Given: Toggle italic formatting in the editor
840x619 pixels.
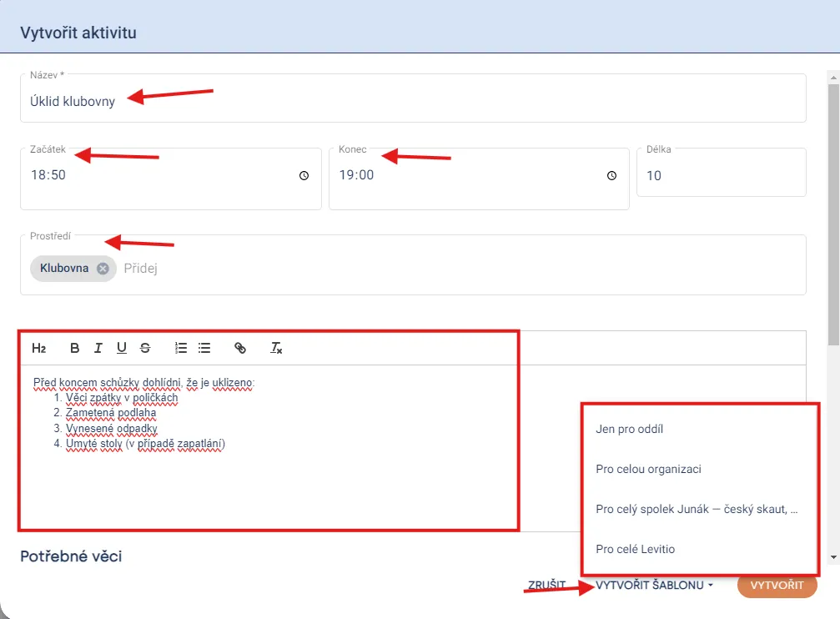Looking at the screenshot, I should coord(98,349).
